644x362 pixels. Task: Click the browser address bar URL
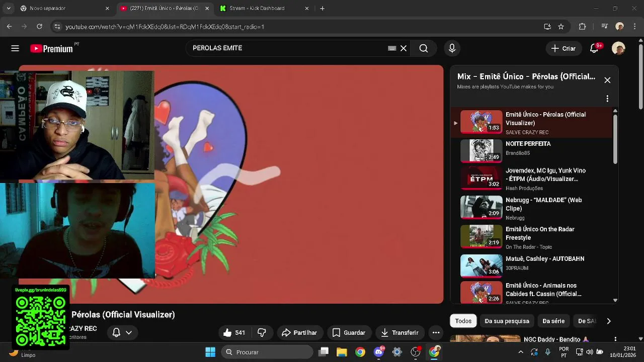[x=165, y=27]
